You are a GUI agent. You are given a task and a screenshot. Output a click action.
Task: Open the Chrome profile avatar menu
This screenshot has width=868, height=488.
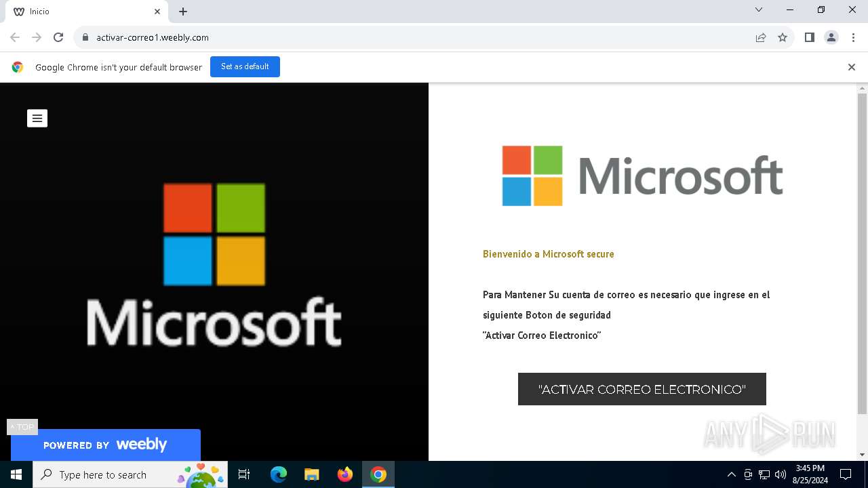[x=831, y=37]
